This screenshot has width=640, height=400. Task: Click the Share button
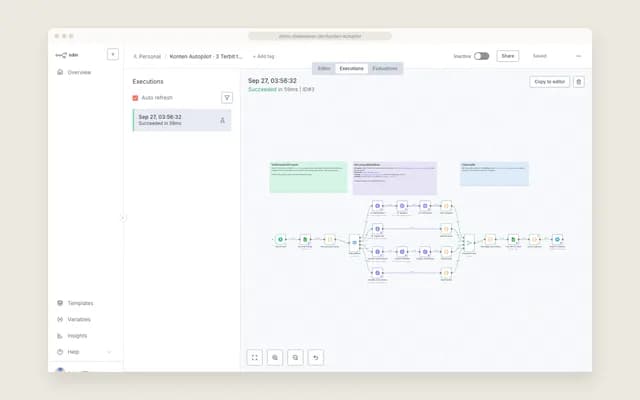coord(508,56)
